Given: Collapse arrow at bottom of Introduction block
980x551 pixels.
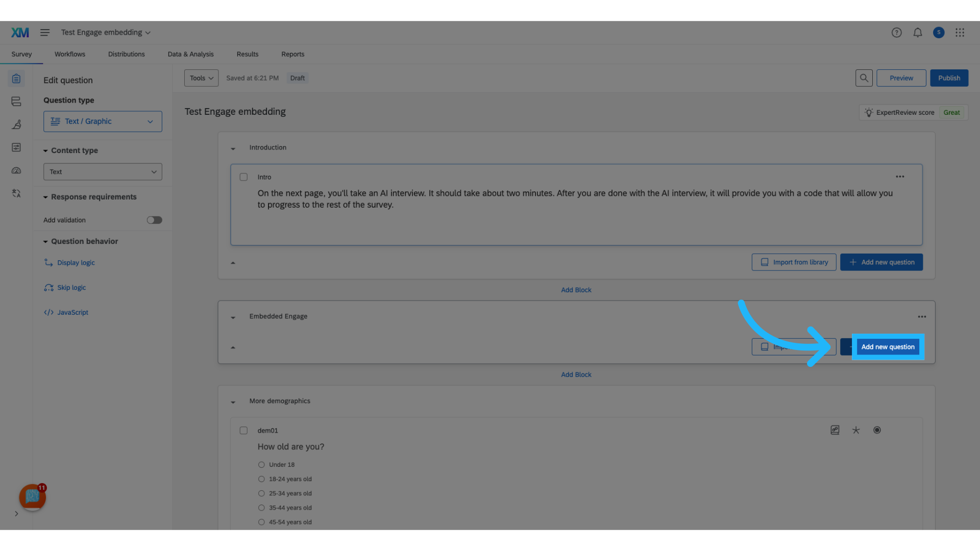Looking at the screenshot, I should (x=233, y=263).
